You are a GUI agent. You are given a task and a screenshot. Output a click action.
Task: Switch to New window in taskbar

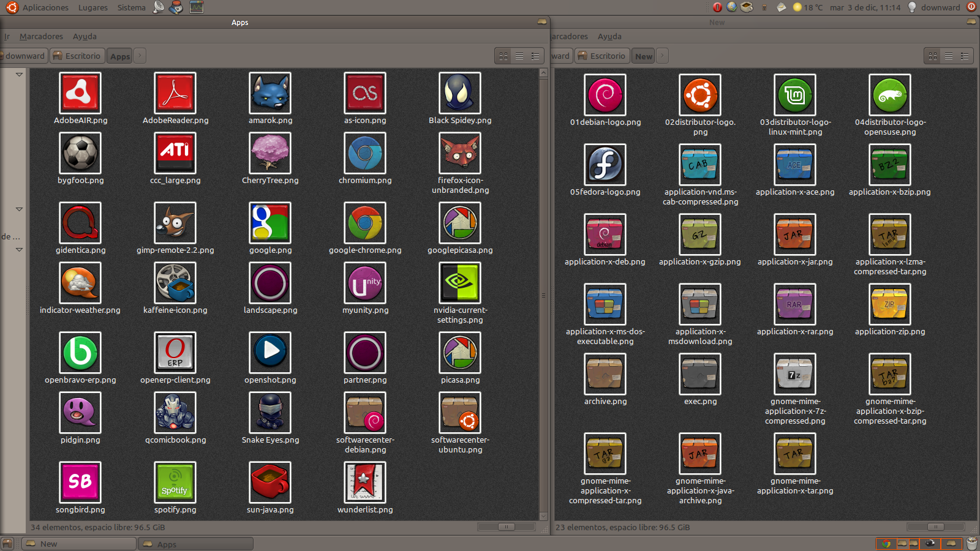79,544
